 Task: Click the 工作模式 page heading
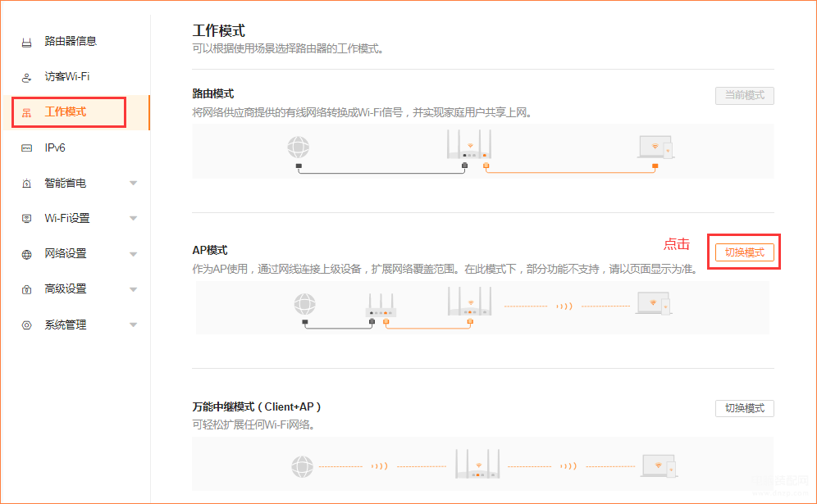click(219, 30)
